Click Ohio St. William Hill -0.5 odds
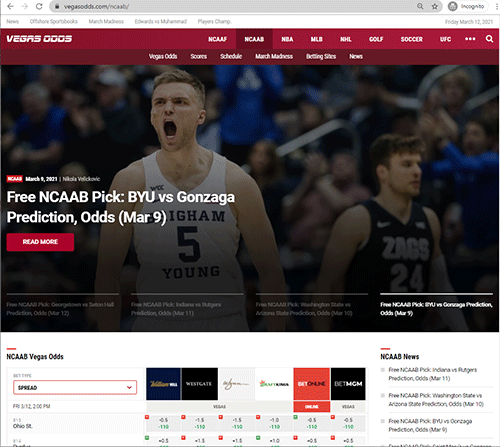 163,423
